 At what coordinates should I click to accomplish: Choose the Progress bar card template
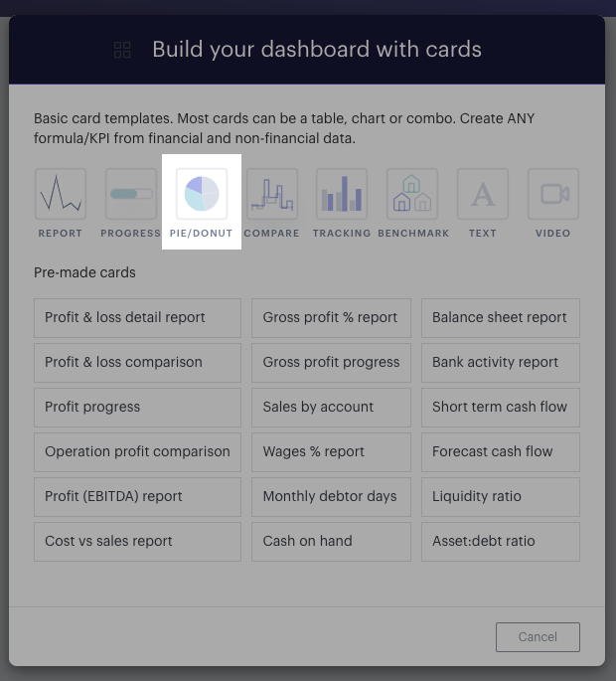131,194
